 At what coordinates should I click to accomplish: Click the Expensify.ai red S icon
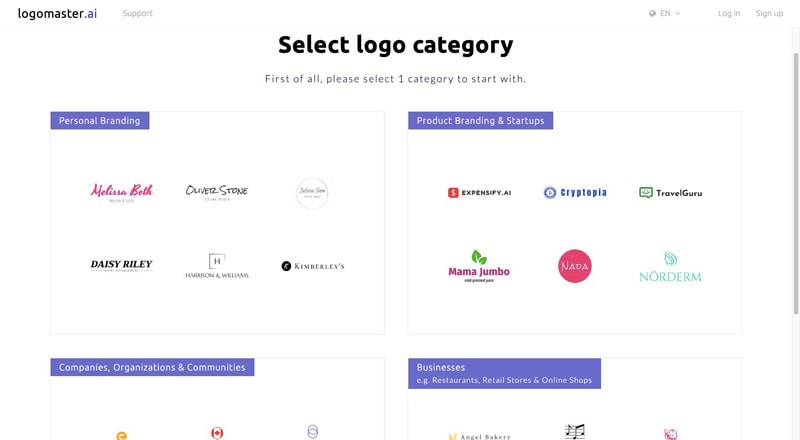(453, 192)
